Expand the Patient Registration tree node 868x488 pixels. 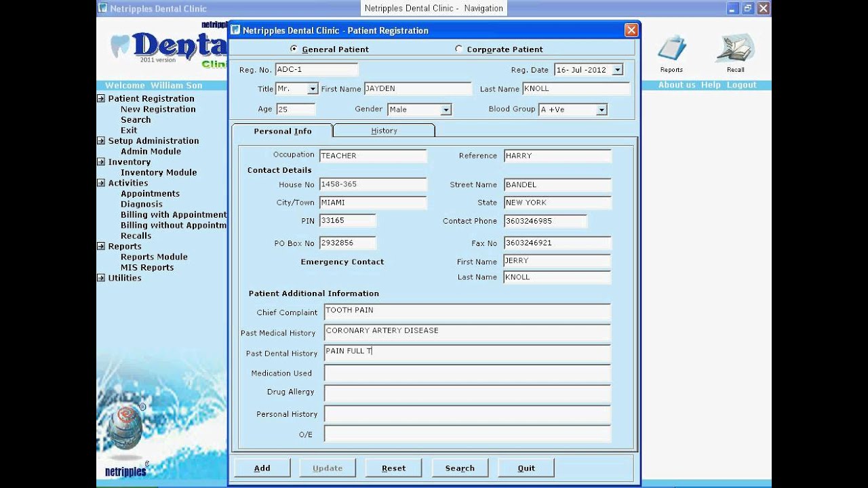click(101, 99)
